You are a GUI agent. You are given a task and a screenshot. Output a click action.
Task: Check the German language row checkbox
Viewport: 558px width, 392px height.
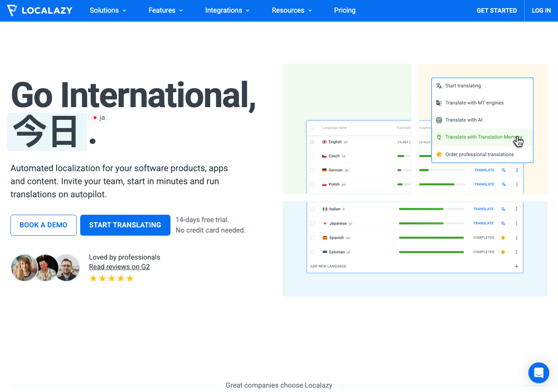tap(312, 170)
